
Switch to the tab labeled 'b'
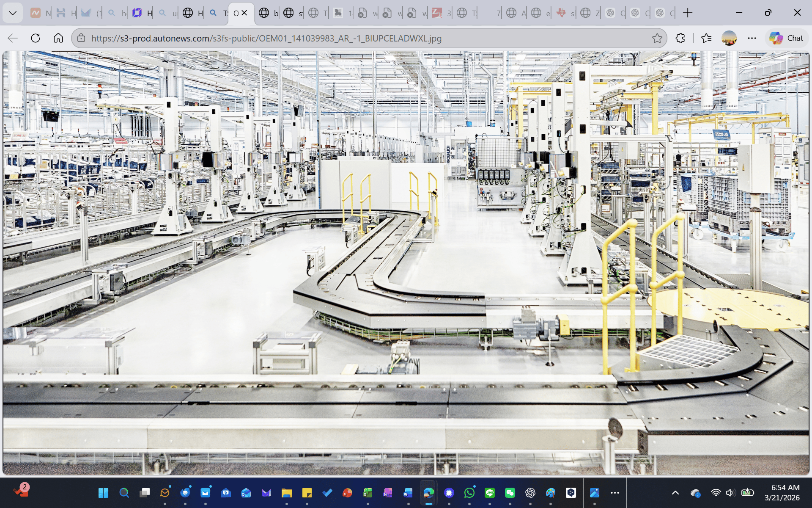[x=269, y=13]
